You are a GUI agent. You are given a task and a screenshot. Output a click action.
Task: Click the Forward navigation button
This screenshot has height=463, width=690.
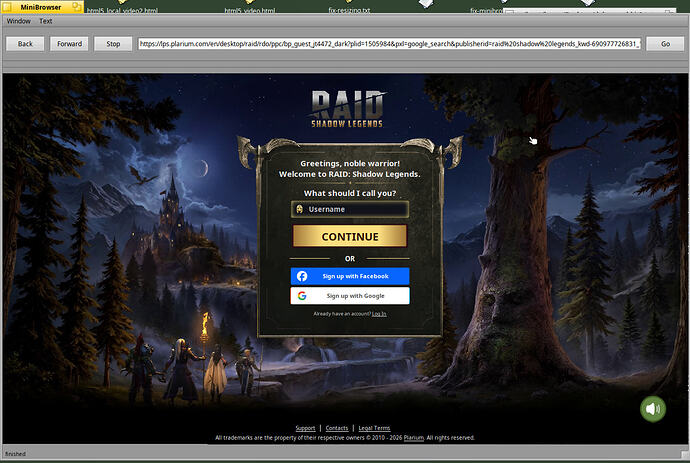tap(69, 44)
